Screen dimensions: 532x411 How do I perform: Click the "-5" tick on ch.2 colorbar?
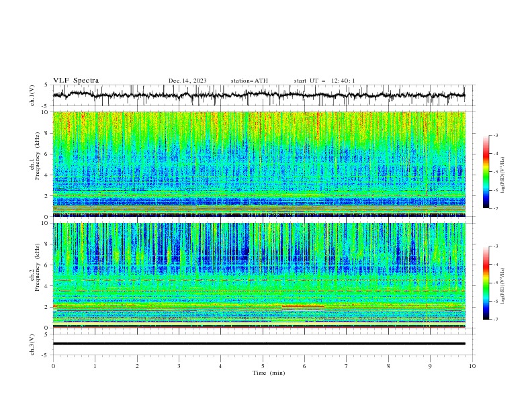point(495,283)
